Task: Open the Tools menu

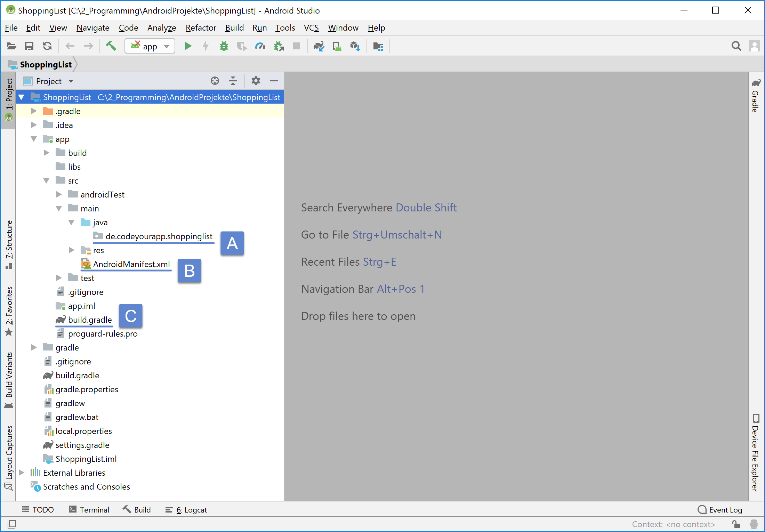Action: pyautogui.click(x=285, y=28)
